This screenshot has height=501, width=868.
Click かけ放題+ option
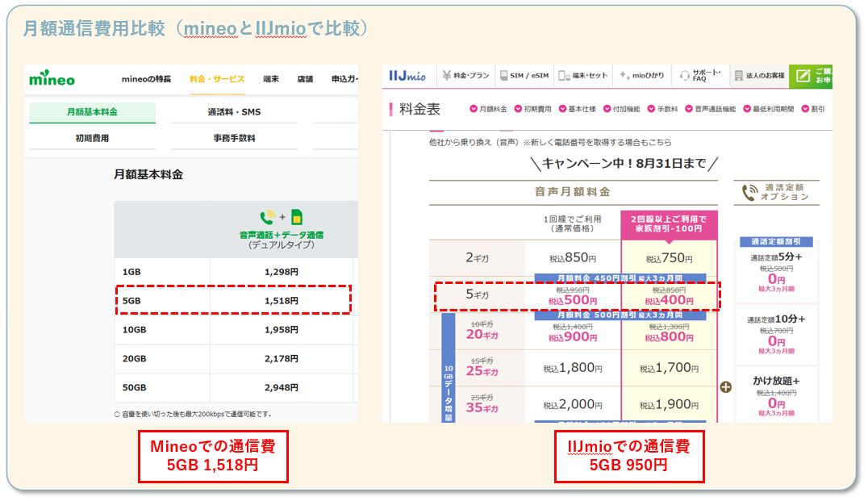pyautogui.click(x=776, y=381)
